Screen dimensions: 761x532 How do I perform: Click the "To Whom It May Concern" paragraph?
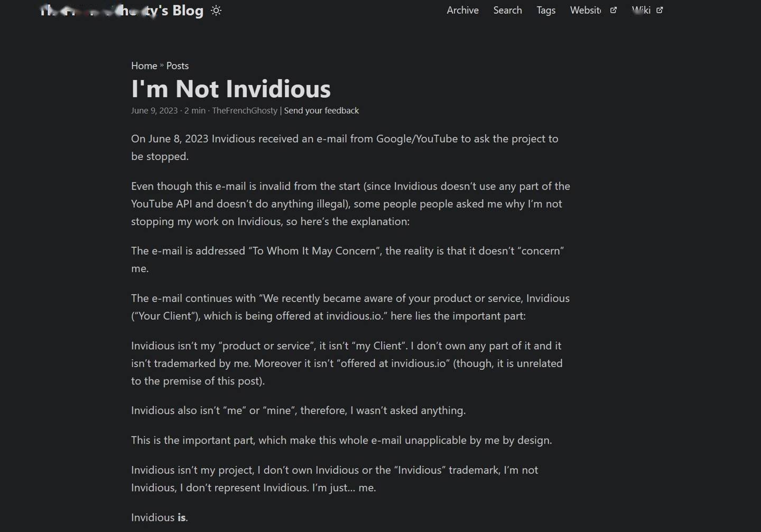348,259
